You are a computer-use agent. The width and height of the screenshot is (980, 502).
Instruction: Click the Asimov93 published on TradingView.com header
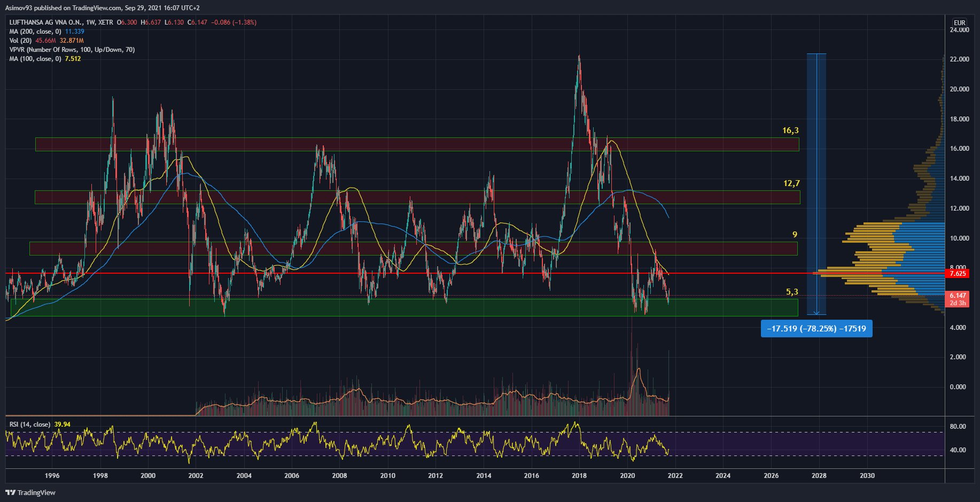point(103,8)
